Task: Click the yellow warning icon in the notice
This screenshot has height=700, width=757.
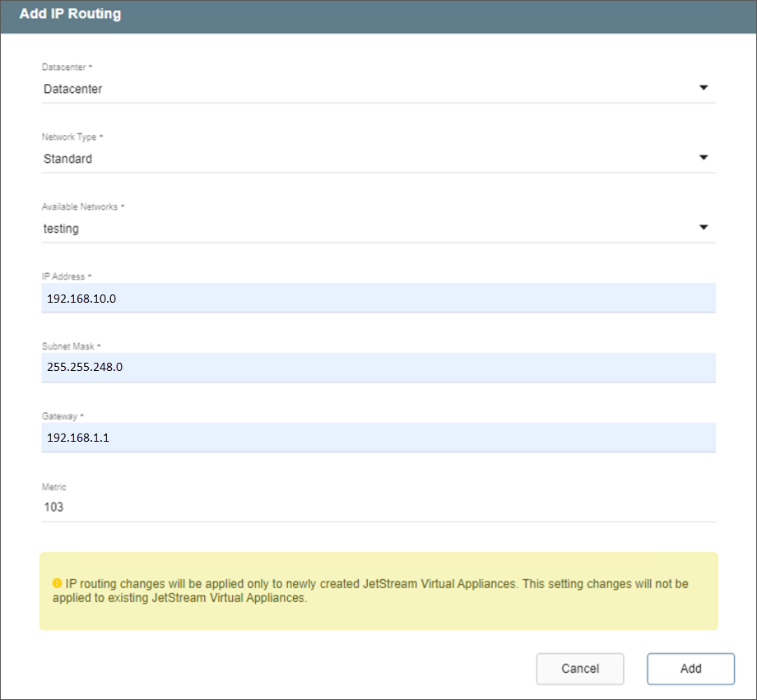Action: [57, 583]
